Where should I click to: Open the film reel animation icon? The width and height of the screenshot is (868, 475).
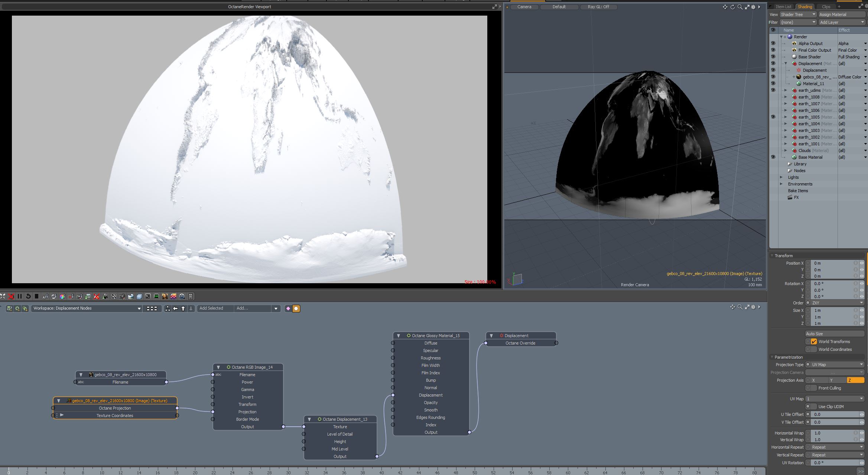point(182,296)
